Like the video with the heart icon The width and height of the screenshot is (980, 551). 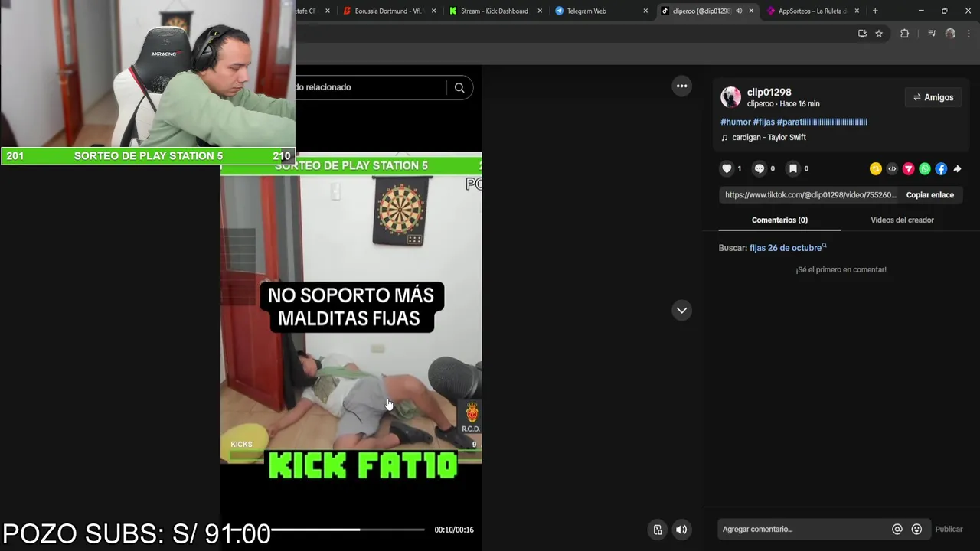[727, 168]
